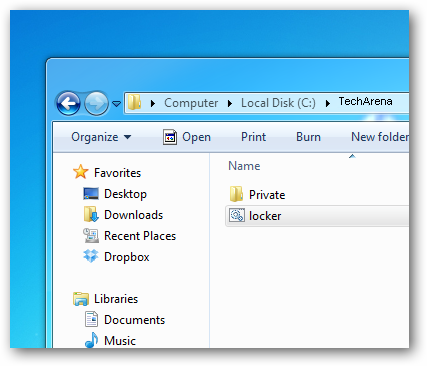This screenshot has height=366, width=427.
Task: Go to Downloads in Favorites
Action: pyautogui.click(x=134, y=215)
